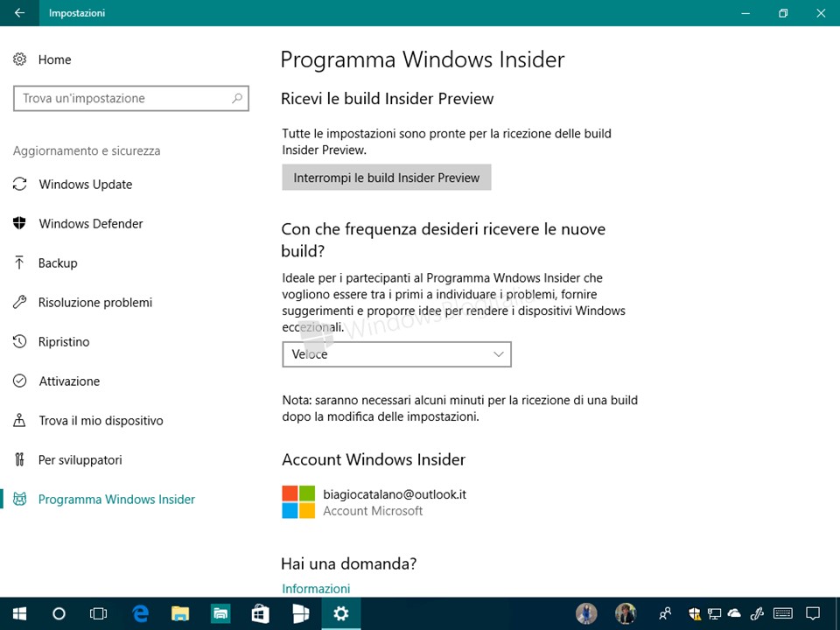Open the Veloce frequency dropdown
Screen dimensions: 840x630
click(397, 354)
